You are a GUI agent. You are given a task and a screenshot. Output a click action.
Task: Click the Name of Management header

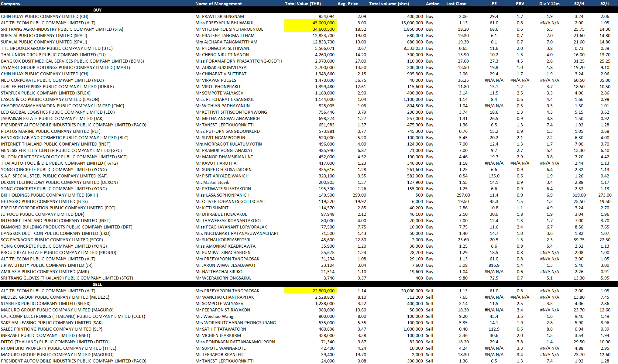[218, 4]
